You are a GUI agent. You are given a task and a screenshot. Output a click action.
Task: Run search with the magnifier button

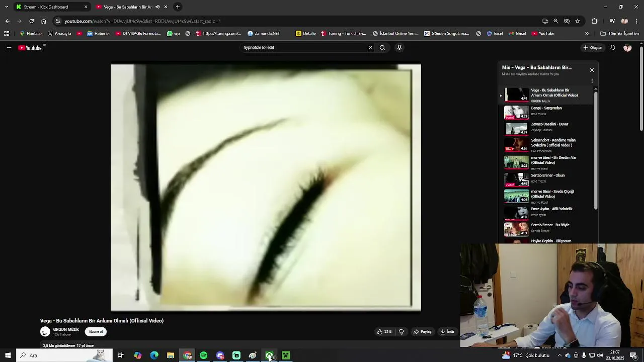point(382,48)
